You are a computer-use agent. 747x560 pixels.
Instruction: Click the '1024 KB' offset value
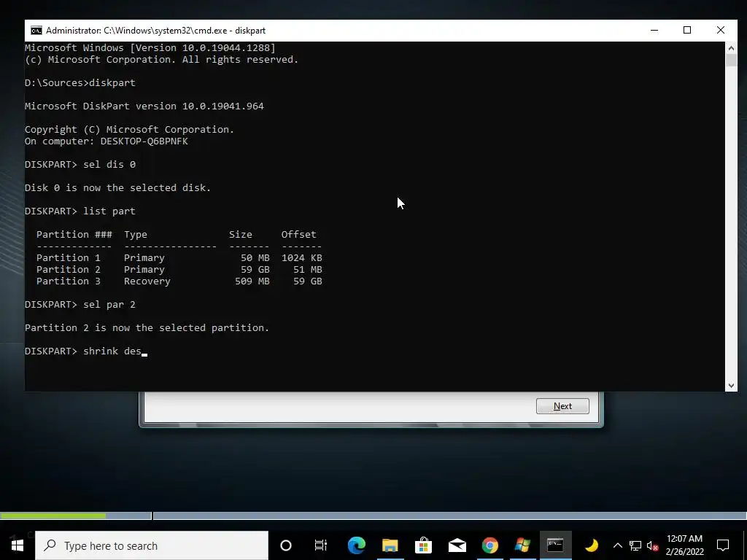[301, 257]
